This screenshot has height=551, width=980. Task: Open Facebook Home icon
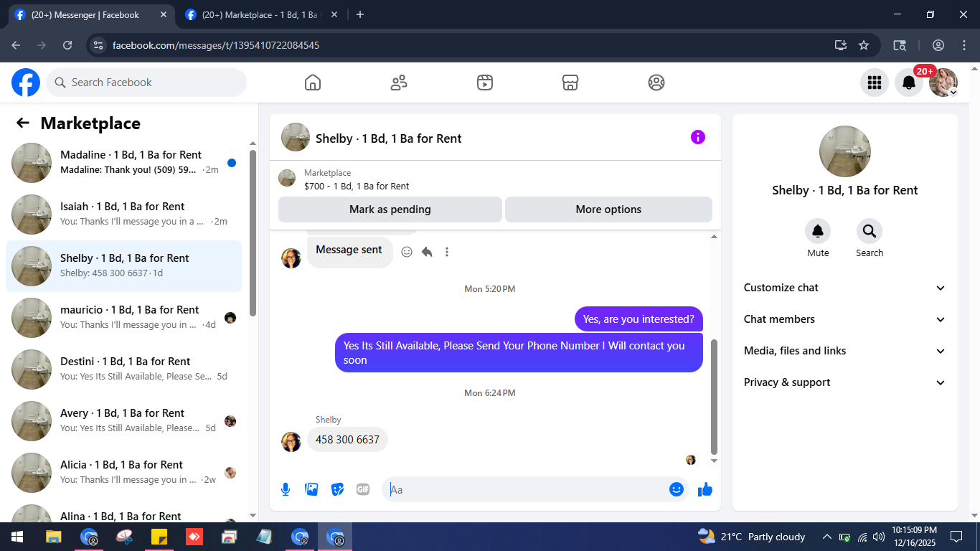pos(313,83)
